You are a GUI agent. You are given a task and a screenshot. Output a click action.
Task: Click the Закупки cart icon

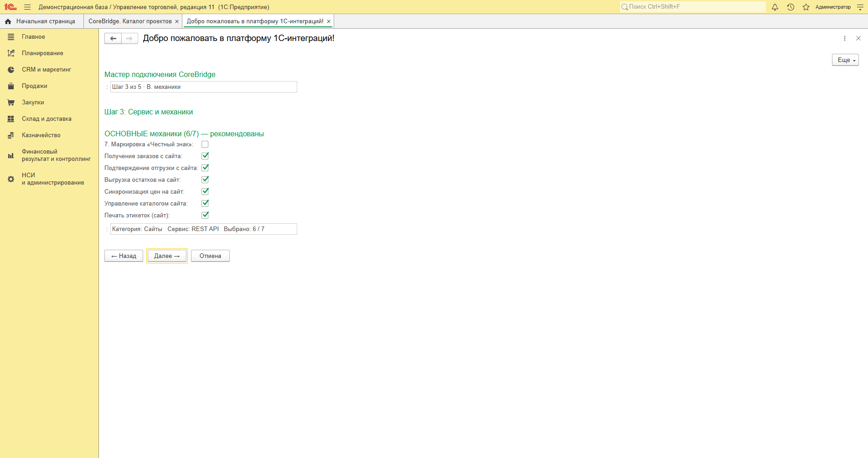click(11, 103)
